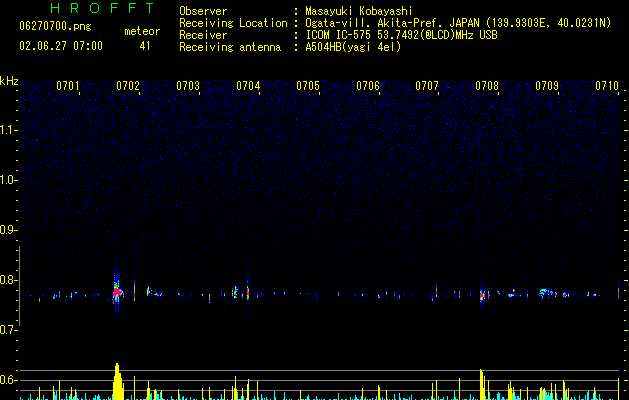Click the 0708 time marker

point(487,86)
